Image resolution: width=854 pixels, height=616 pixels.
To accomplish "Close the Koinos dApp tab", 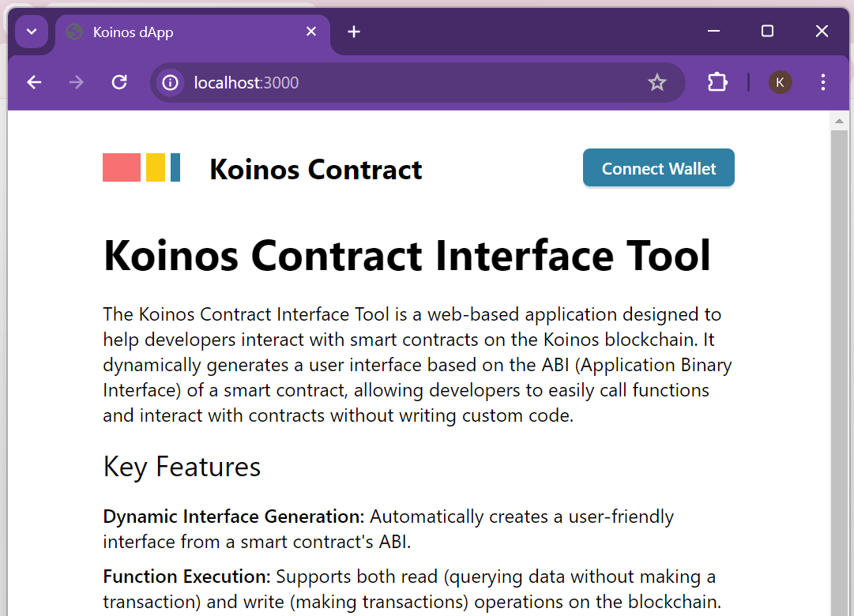I will 311,32.
